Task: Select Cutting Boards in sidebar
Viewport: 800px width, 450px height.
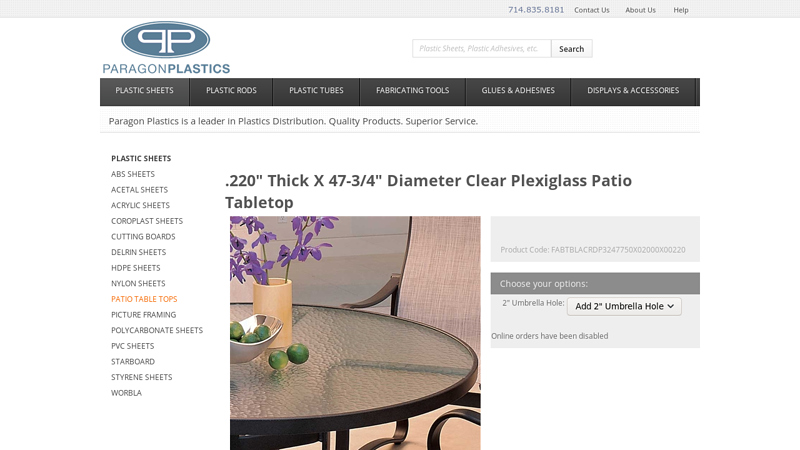Action: (143, 236)
